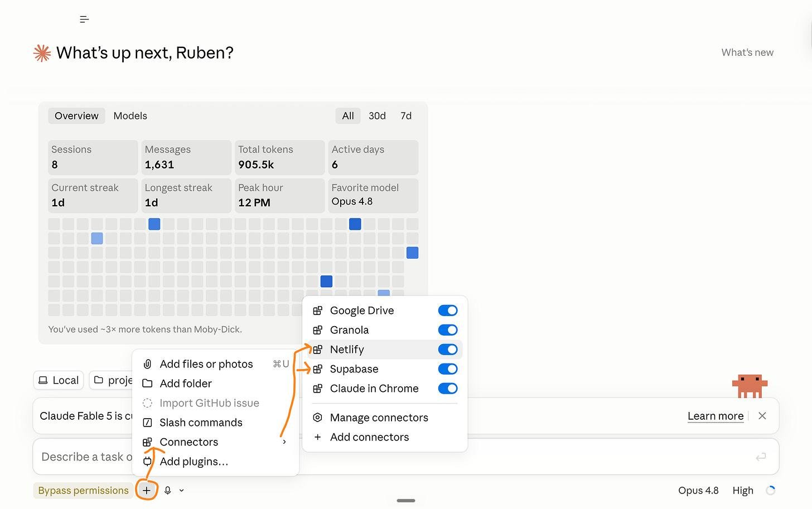The height and width of the screenshot is (509, 812).
Task: Disable the Granola connector switch
Action: [x=448, y=330]
